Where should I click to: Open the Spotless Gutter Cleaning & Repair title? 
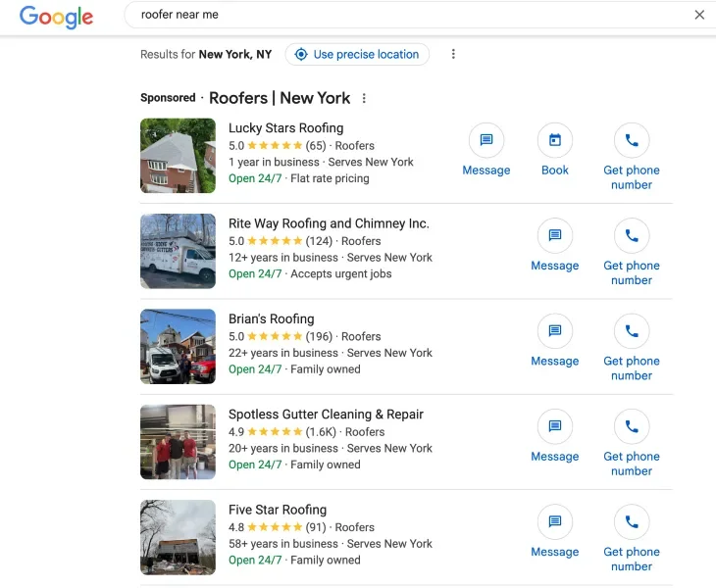326,415
